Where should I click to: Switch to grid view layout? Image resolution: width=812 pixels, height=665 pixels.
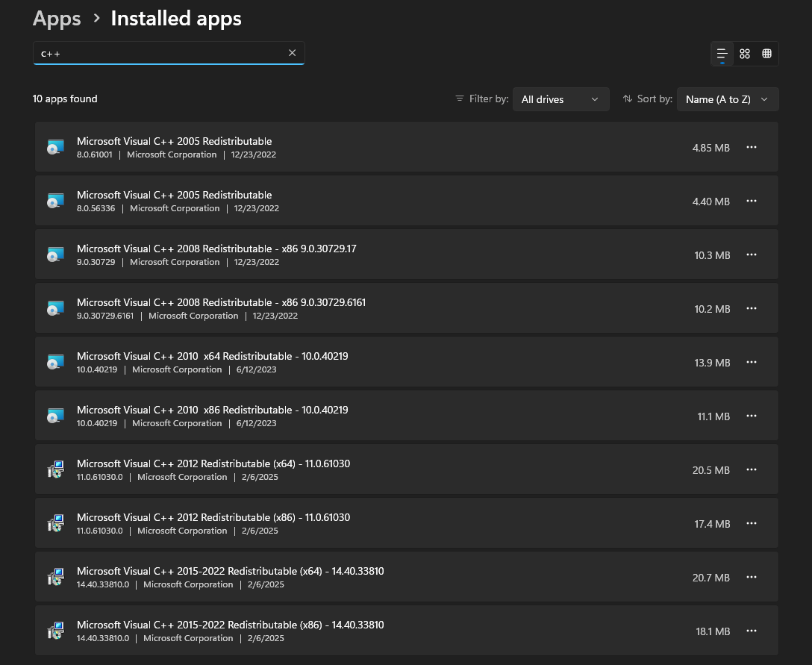(745, 54)
